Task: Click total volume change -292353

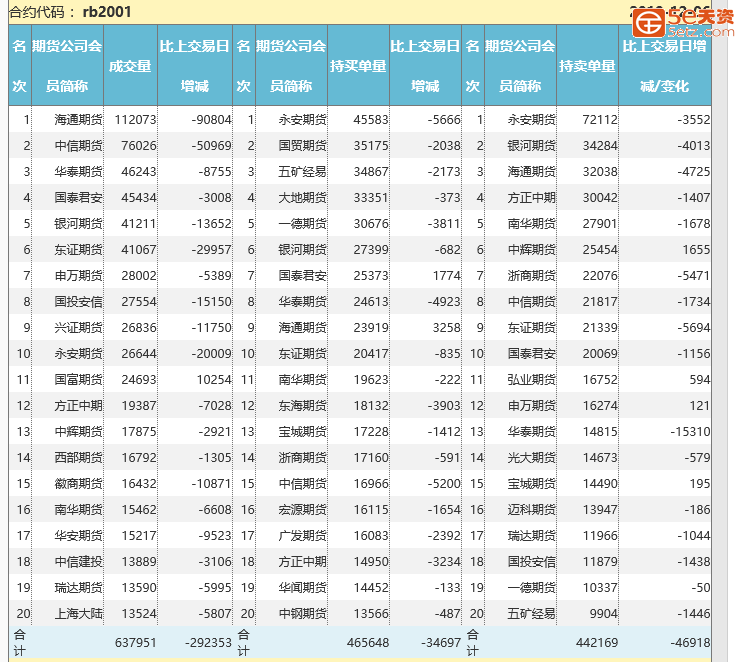Action: tap(208, 643)
